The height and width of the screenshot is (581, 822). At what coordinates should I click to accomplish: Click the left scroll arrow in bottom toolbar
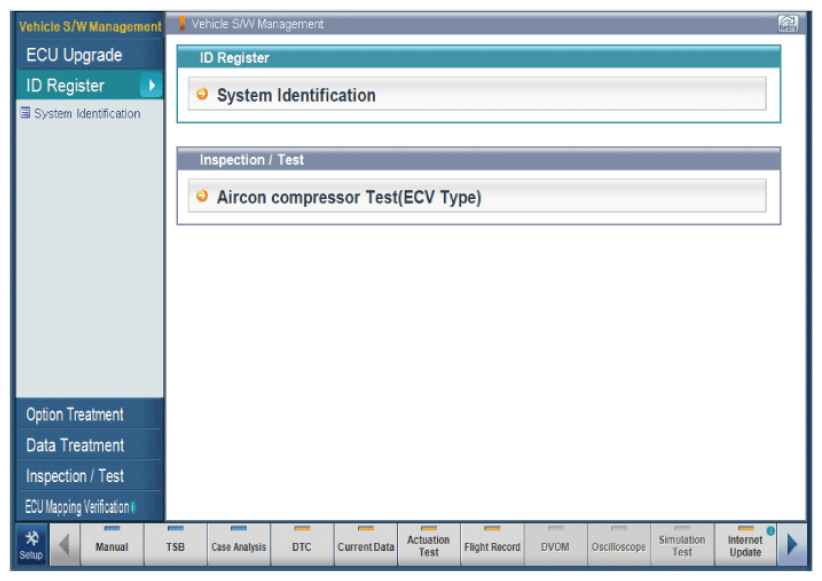64,545
